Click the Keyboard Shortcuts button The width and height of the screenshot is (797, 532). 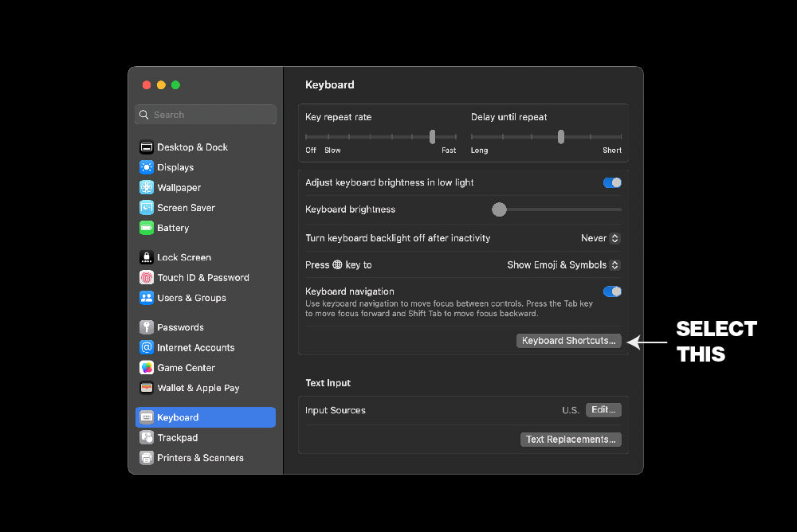pos(569,341)
